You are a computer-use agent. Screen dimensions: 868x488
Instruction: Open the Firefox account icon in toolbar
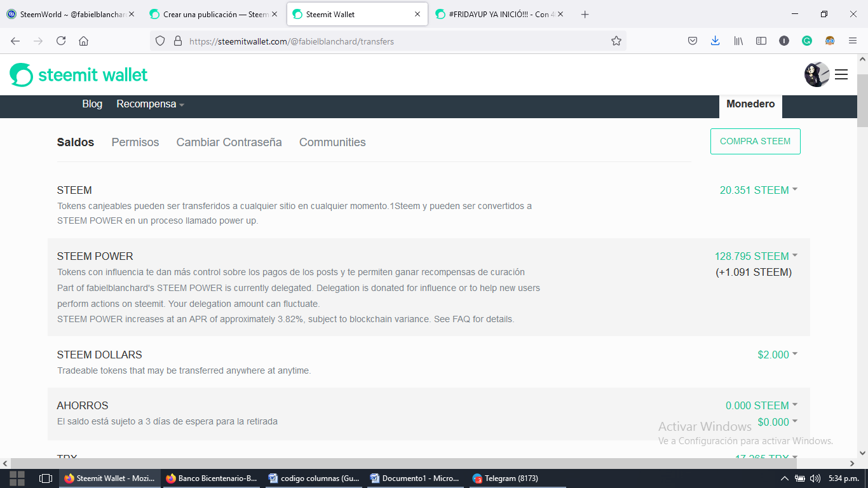coord(784,41)
